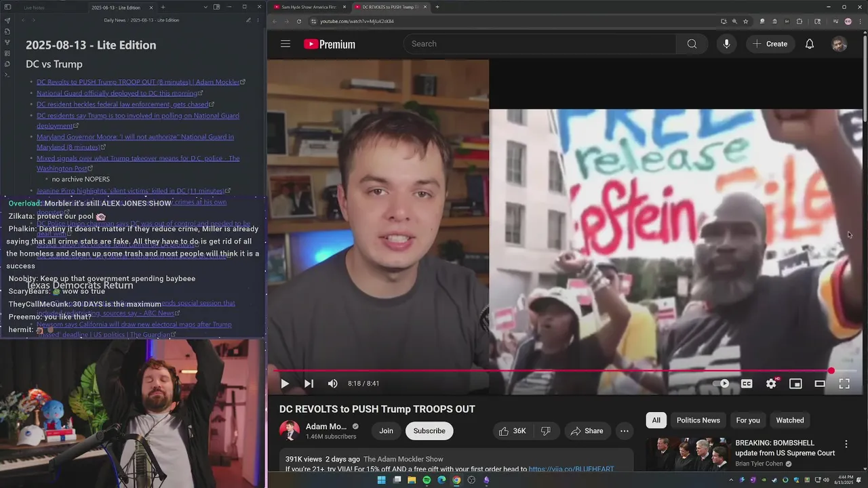Add a new tab in notes app
The height and width of the screenshot is (488, 868).
163,7
